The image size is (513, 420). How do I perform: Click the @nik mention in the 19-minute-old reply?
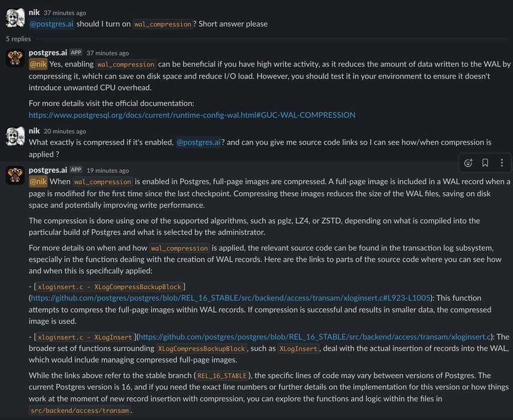38,181
